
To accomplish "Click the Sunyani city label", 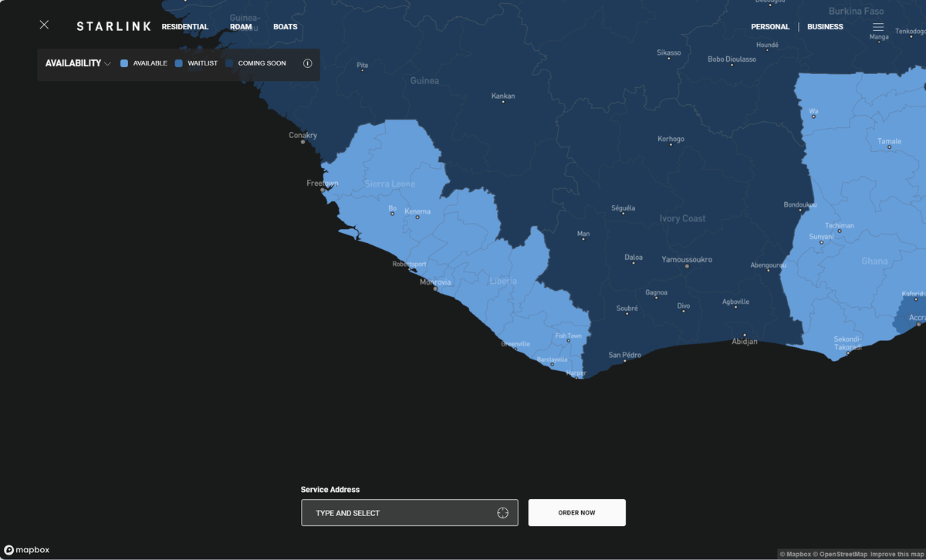I will coord(821,237).
